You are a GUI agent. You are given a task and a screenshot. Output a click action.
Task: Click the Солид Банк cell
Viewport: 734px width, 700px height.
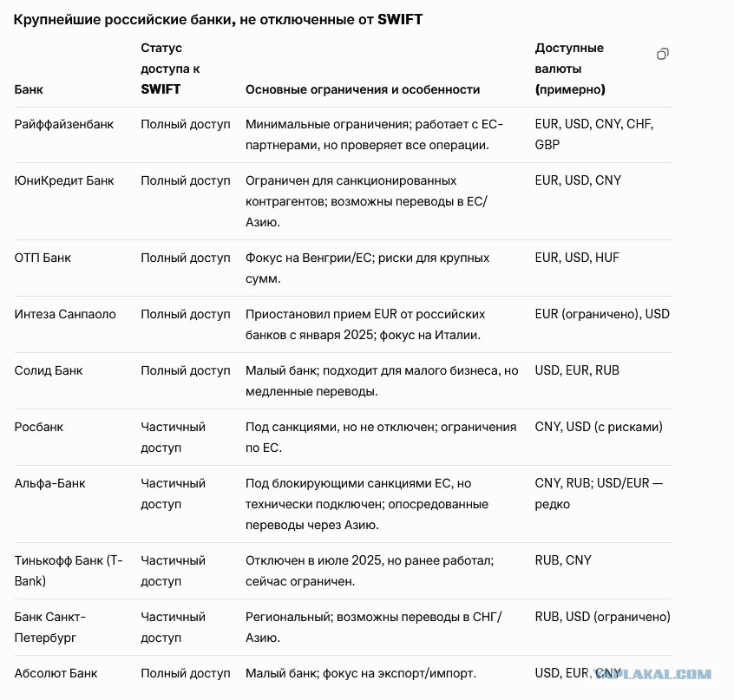(49, 370)
